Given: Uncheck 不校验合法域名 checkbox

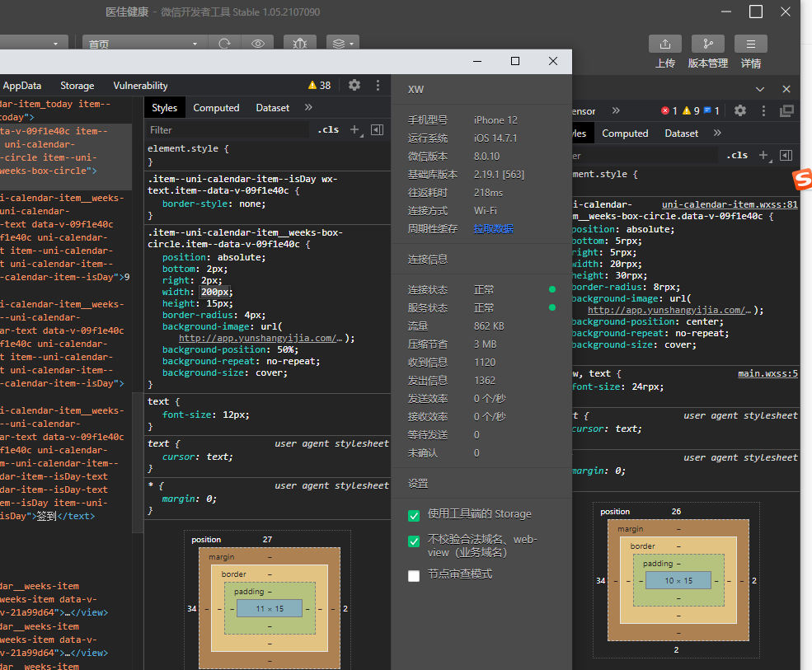Looking at the screenshot, I should coord(414,541).
